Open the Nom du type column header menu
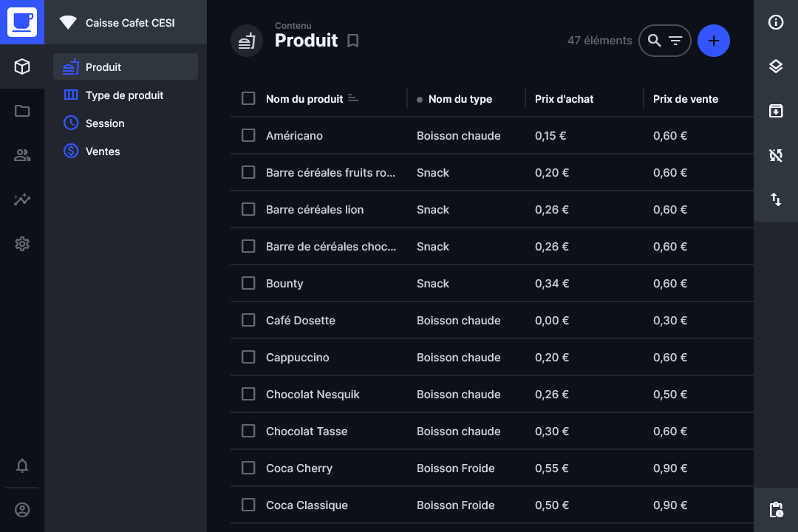The height and width of the screenshot is (532, 798). pos(460,99)
